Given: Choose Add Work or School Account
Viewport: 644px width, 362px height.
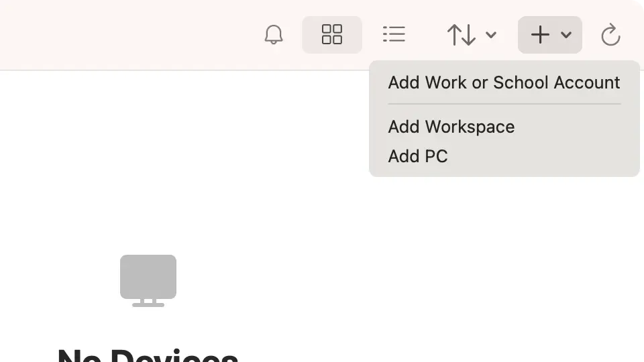Looking at the screenshot, I should click(x=504, y=82).
